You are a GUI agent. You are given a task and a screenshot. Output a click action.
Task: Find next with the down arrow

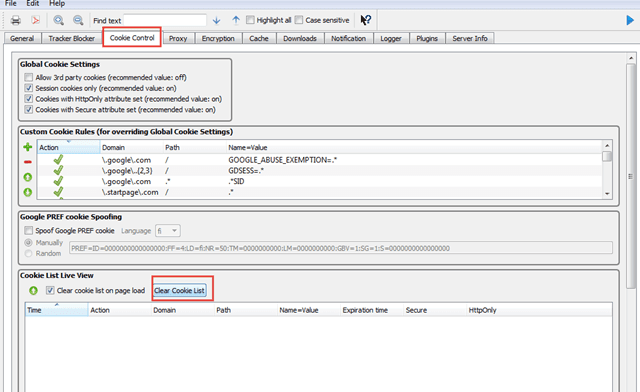pyautogui.click(x=216, y=20)
